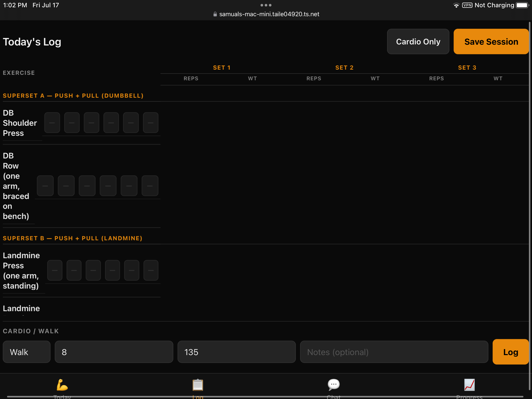Click DB Row last input box
Image resolution: width=532 pixels, height=399 pixels.
pos(150,186)
